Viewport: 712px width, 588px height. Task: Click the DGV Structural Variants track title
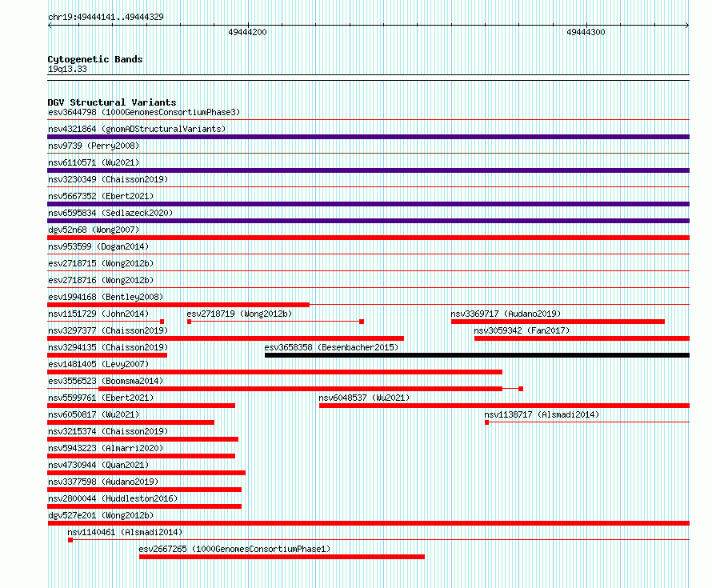click(112, 102)
